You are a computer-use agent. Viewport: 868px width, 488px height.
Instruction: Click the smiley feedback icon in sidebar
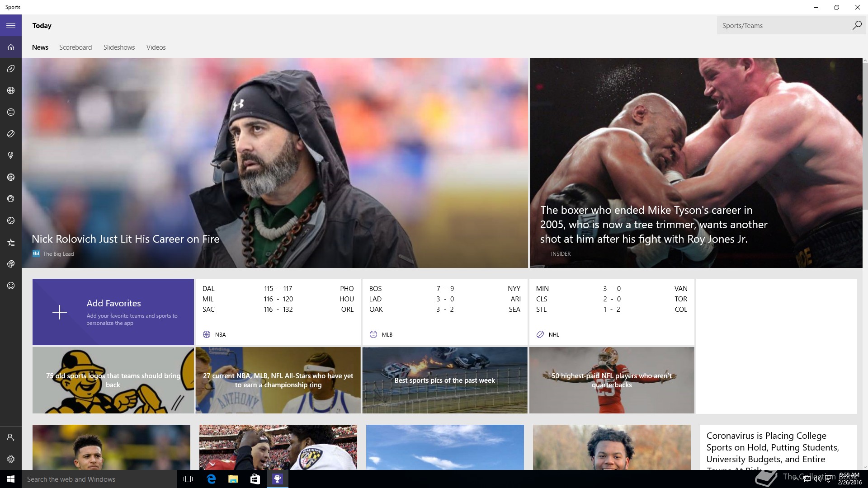click(x=11, y=286)
